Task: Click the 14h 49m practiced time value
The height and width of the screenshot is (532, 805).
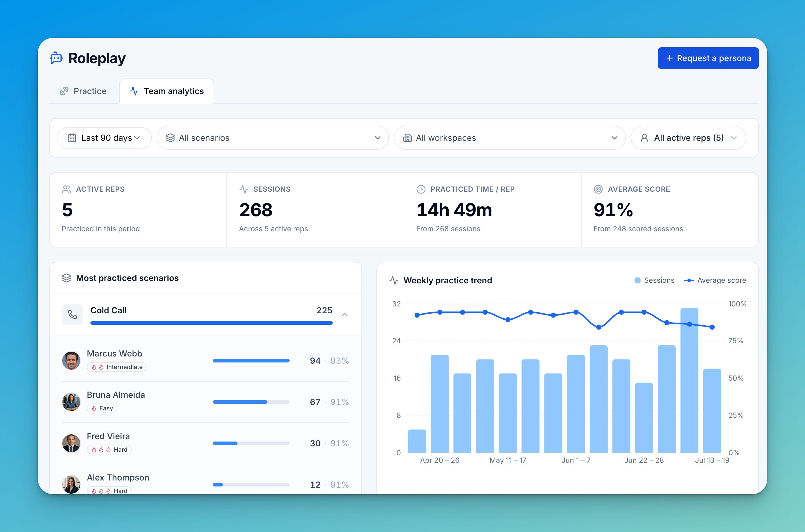Action: 454,210
